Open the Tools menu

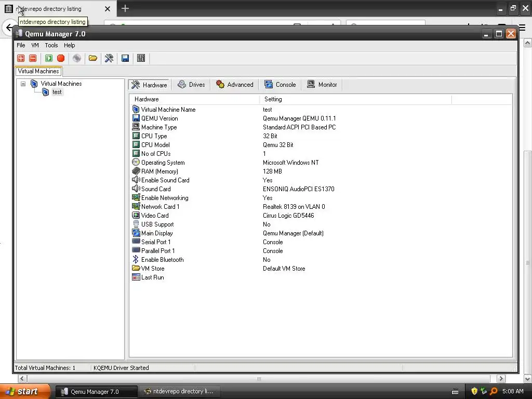51,45
